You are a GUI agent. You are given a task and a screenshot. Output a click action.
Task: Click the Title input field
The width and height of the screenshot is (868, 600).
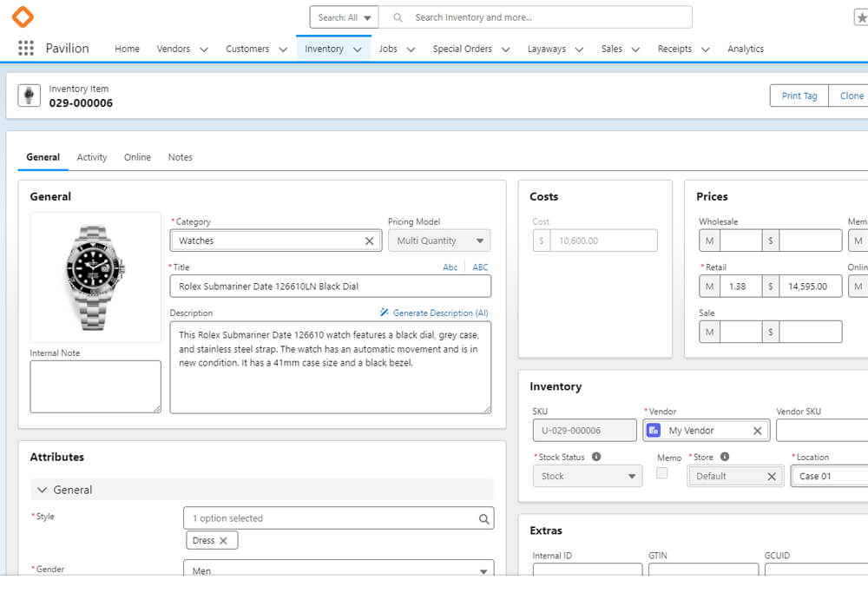pos(331,287)
